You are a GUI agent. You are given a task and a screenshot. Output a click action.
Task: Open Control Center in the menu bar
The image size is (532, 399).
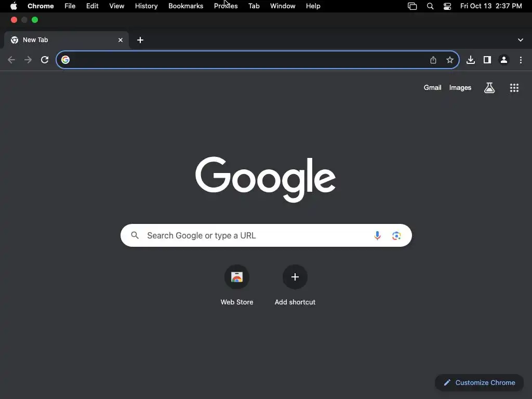click(447, 6)
